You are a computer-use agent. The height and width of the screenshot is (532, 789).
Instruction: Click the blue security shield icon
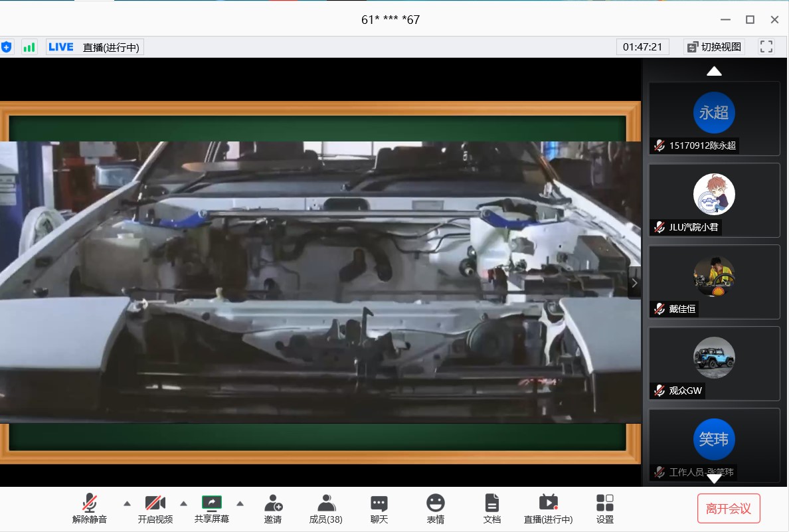[7, 47]
